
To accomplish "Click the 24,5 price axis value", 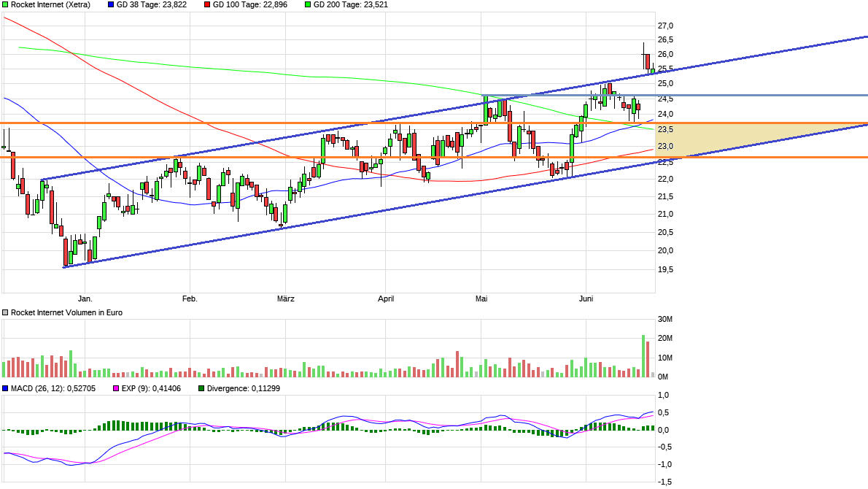I will [x=665, y=99].
